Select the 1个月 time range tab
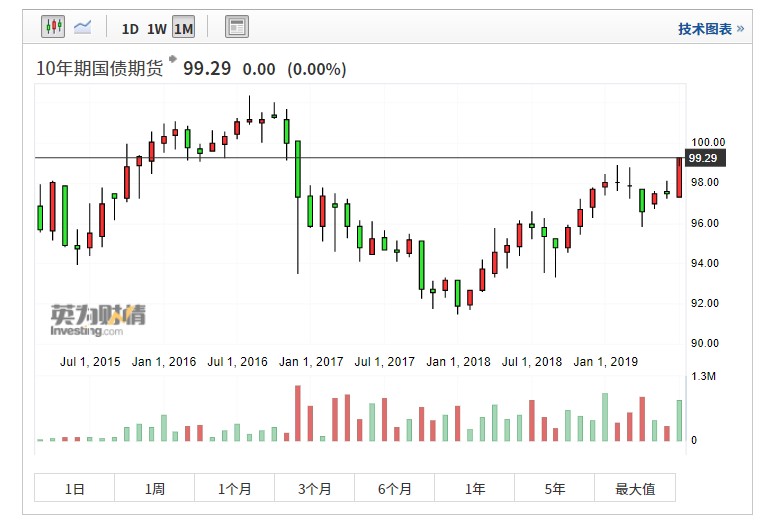 [x=234, y=488]
